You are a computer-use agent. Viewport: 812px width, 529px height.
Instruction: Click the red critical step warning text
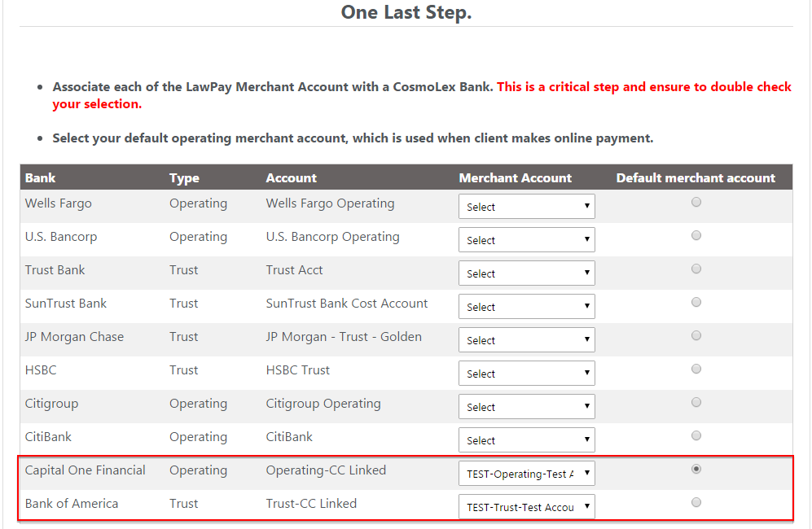[x=422, y=95]
